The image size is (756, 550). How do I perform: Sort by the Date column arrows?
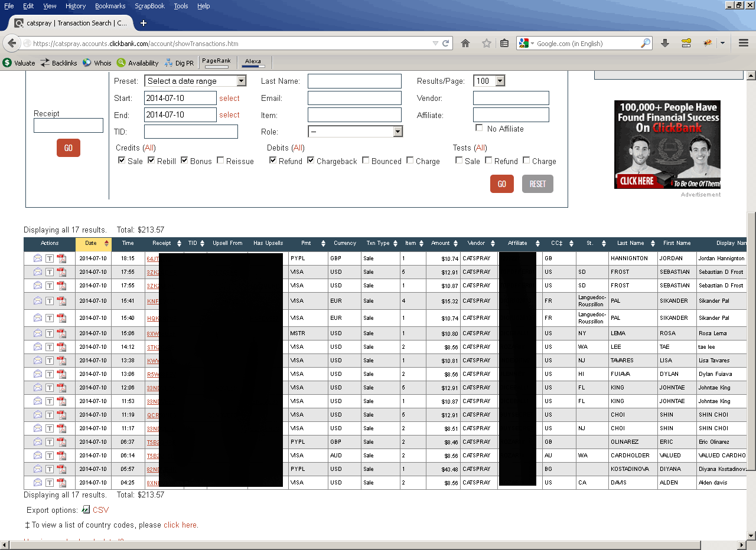107,243
